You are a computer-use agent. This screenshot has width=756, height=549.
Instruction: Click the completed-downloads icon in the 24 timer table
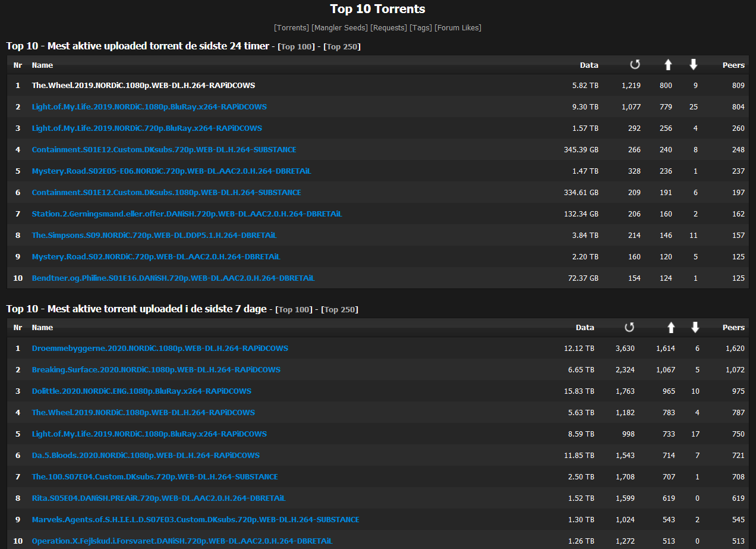pos(634,65)
